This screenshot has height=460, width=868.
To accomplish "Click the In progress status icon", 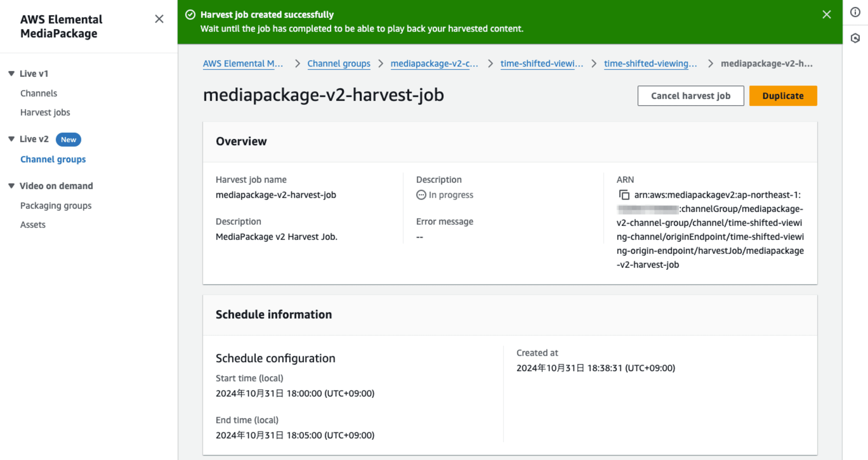I will pos(421,195).
